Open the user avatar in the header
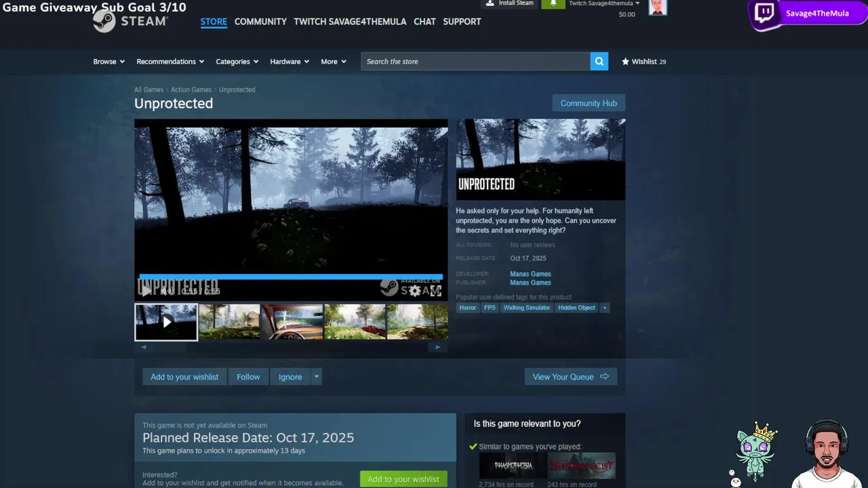868x488 pixels. point(658,7)
